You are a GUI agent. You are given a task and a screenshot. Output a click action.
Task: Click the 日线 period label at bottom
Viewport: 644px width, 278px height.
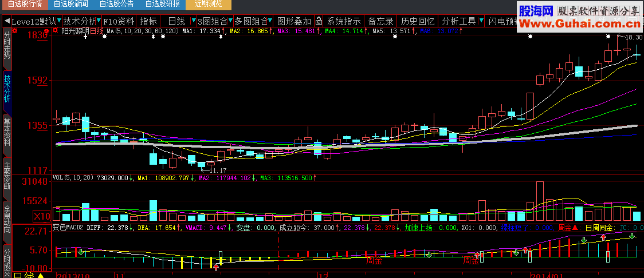click(24, 275)
